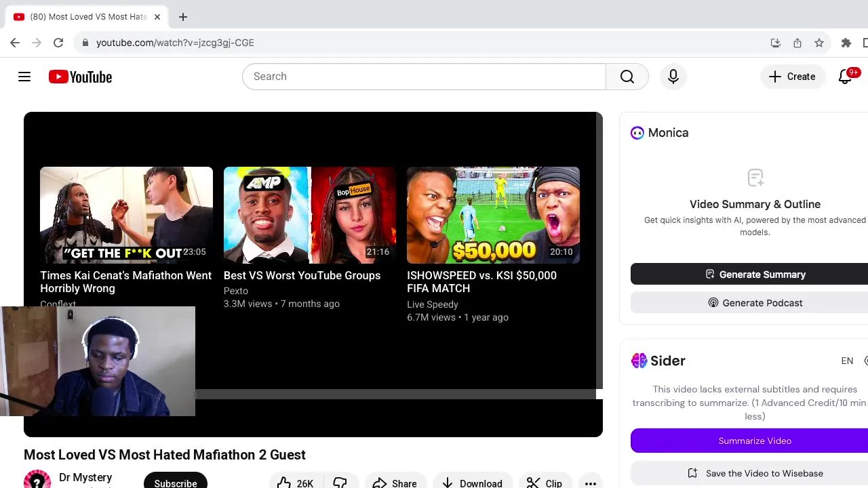
Task: Click 'ISHOWSPEED vs. KSI $50,000 FIFA MATCH' title
Action: click(x=481, y=282)
